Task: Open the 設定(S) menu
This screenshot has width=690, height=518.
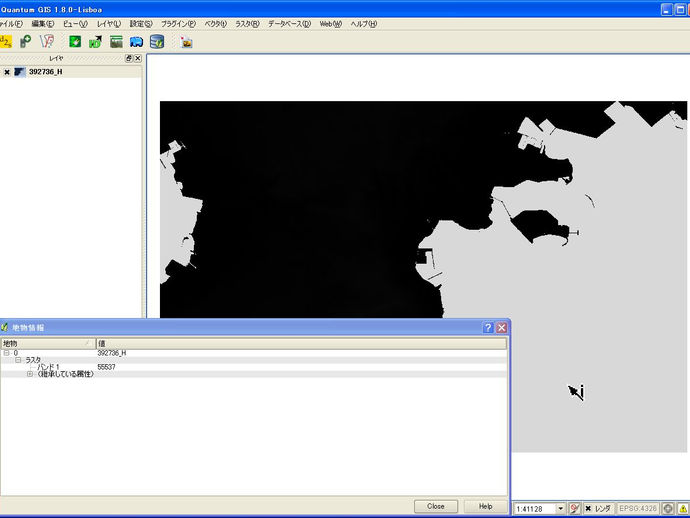Action: pos(141,24)
